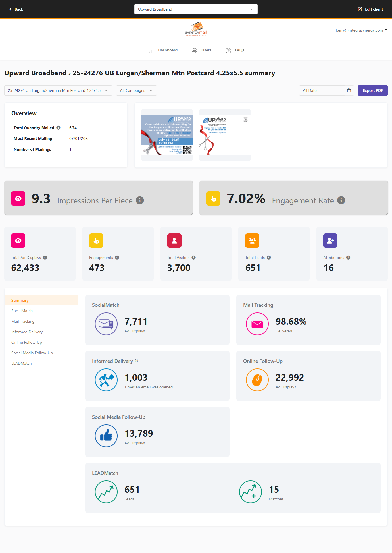Screen dimensions: 392x553
Task: Click the thumbs-up Social Media Follow-Up icon
Action: click(x=106, y=436)
